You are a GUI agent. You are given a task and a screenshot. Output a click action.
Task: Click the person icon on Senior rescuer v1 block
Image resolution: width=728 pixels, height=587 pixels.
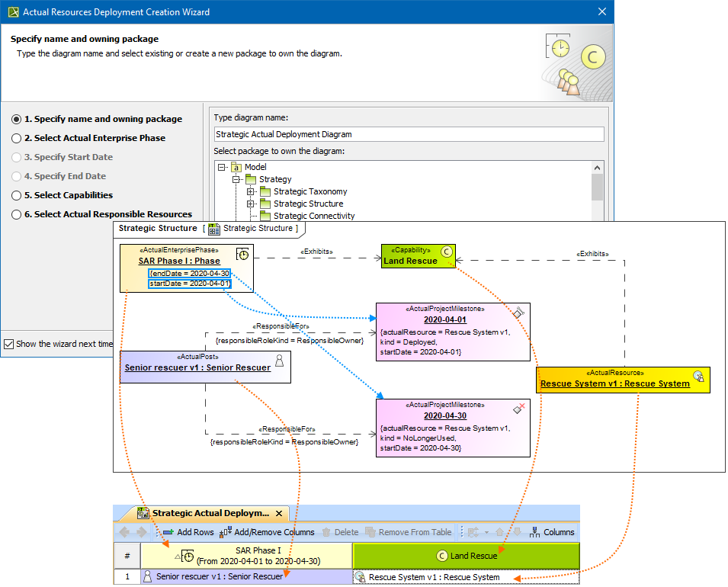(x=279, y=361)
